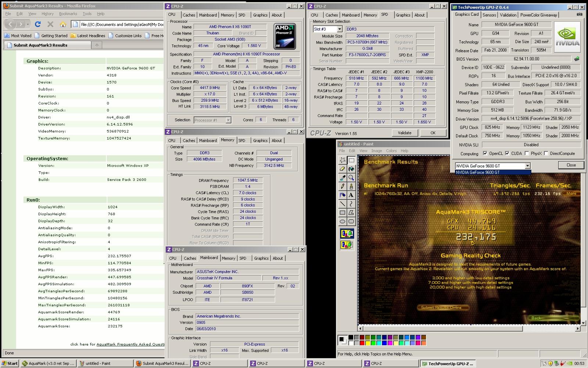Click the save BIOS icon in GPU-Z

[577, 59]
